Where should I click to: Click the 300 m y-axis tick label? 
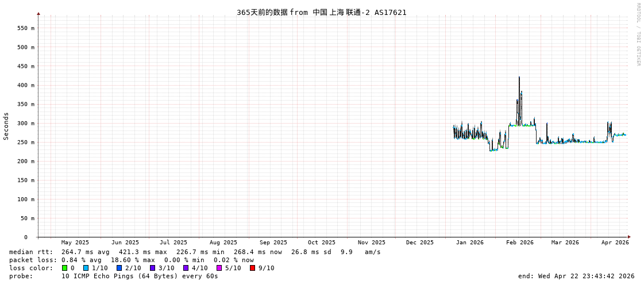pos(25,124)
